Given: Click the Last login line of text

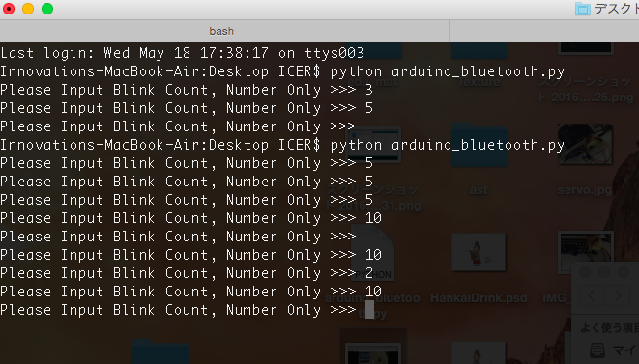Looking at the screenshot, I should tap(182, 53).
